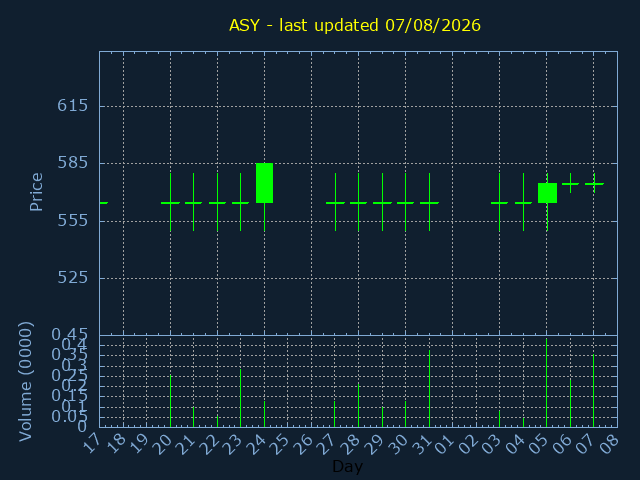The width and height of the screenshot is (640, 480).
Task: Click the volume bar for day 23
Action: click(240, 398)
